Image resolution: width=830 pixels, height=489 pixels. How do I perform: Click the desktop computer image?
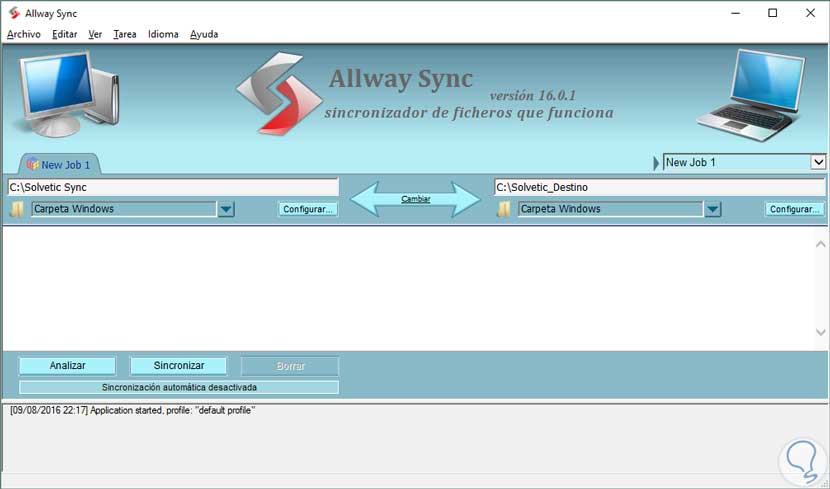coord(68,94)
